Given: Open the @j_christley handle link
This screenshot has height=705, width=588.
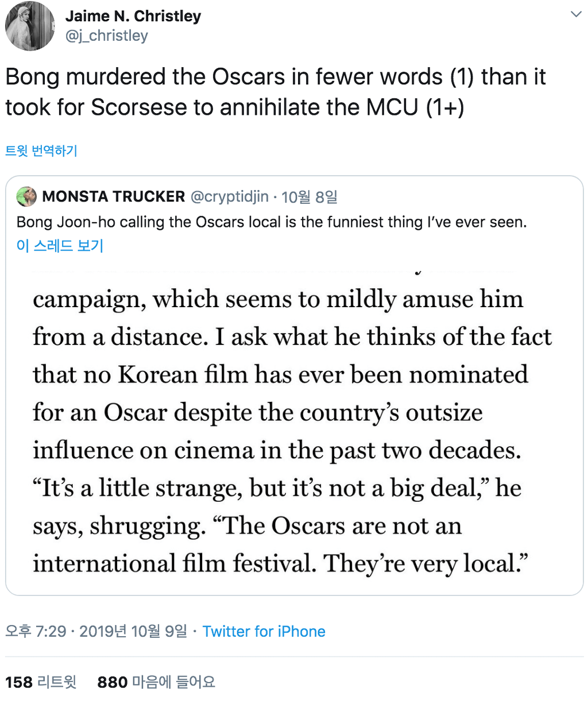Looking at the screenshot, I should click(106, 36).
